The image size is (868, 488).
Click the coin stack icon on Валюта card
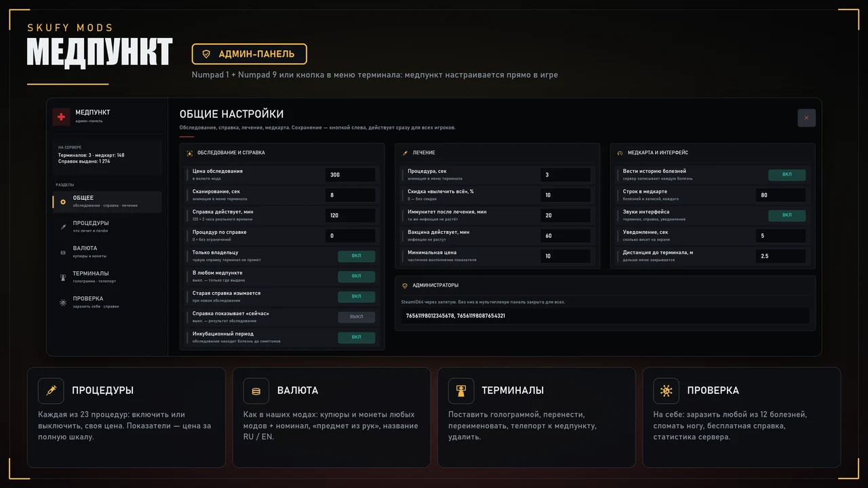[256, 391]
